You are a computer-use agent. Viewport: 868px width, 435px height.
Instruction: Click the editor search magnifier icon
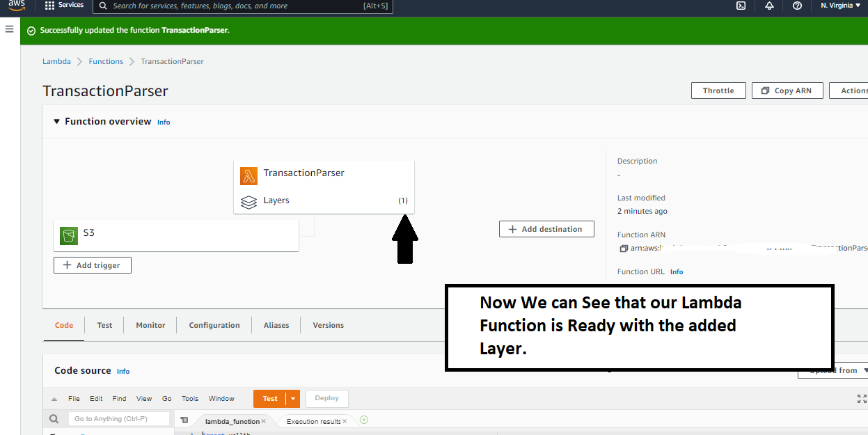54,419
